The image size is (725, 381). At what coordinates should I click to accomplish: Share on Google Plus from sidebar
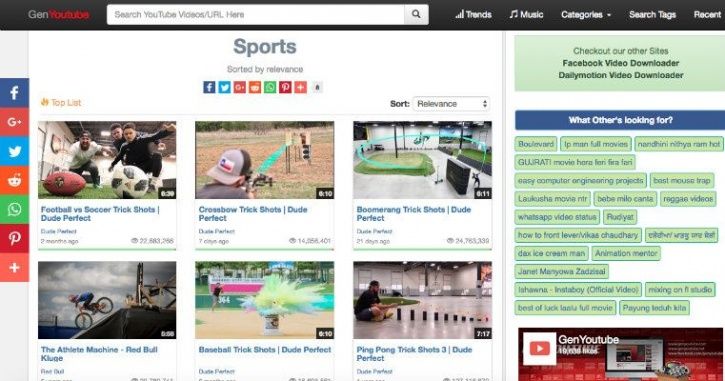[x=14, y=122]
